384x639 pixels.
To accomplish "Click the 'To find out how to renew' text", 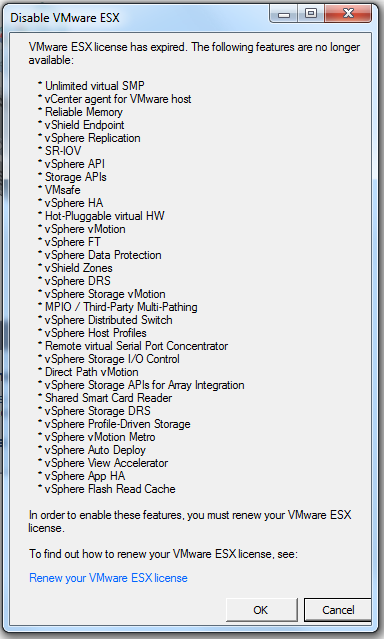I will tap(163, 554).
